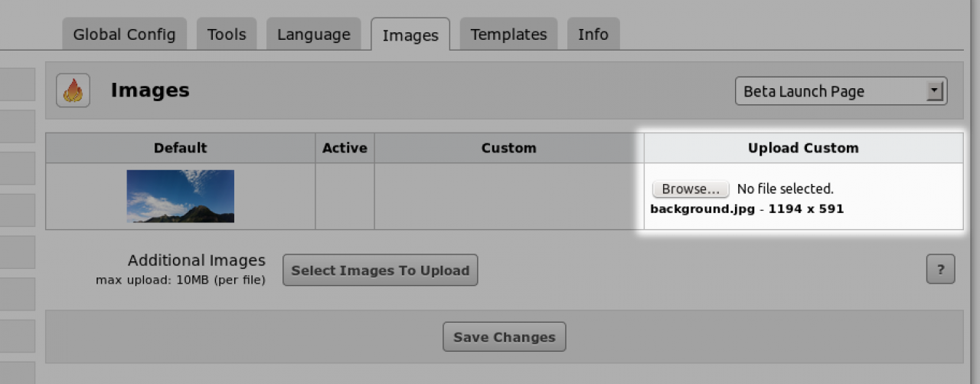Click the flame icon beside Images heading
The image size is (980, 384).
[x=73, y=90]
